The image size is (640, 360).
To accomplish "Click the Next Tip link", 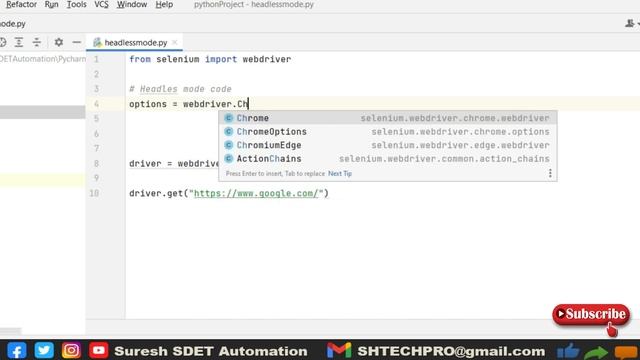I will (x=340, y=173).
